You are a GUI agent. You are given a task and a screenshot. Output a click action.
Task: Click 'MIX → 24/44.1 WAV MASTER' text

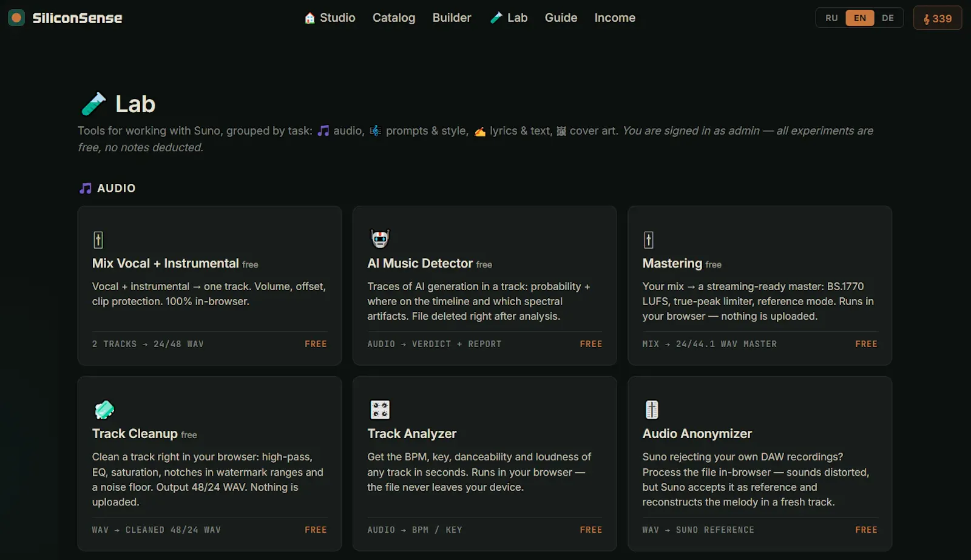coord(709,344)
